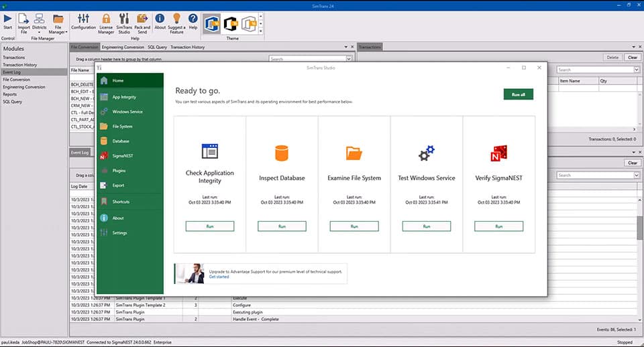
Task: Click the Transactions panel tab
Action: tap(370, 47)
